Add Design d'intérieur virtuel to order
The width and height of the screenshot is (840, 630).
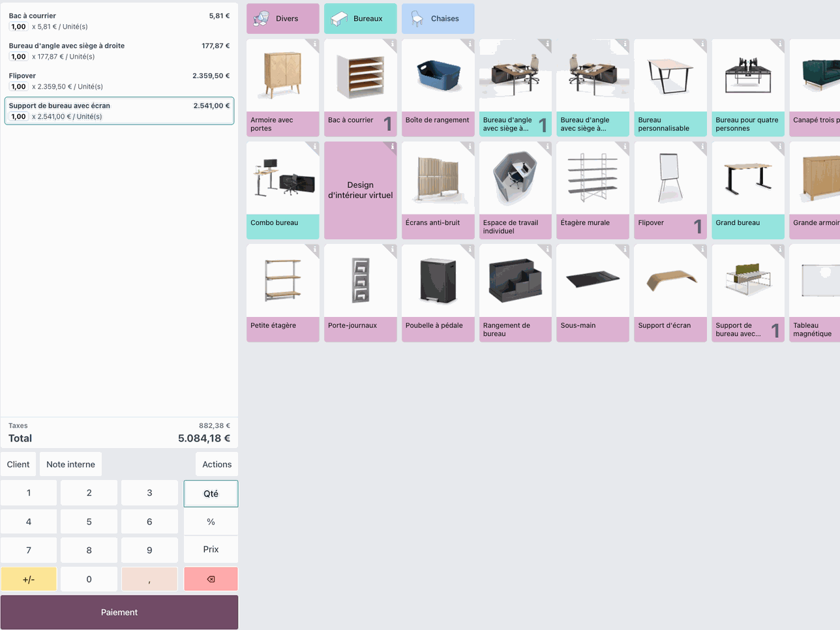pyautogui.click(x=360, y=190)
